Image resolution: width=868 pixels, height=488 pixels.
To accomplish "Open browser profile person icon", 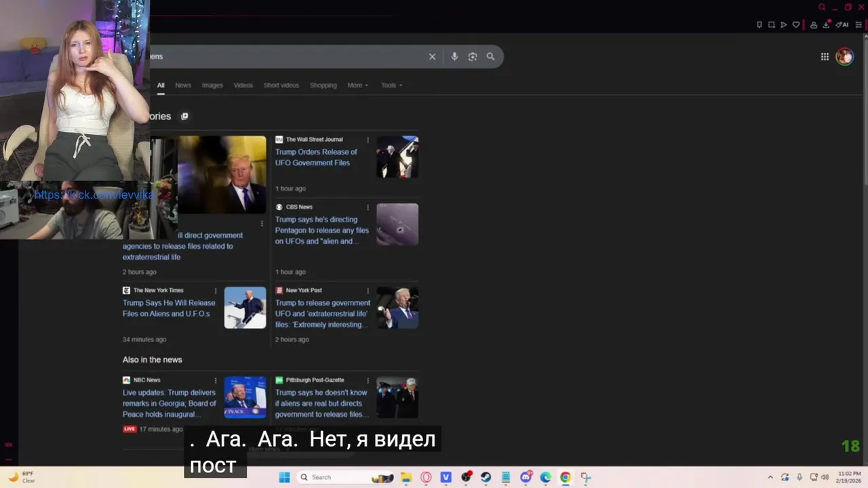I will pyautogui.click(x=814, y=25).
